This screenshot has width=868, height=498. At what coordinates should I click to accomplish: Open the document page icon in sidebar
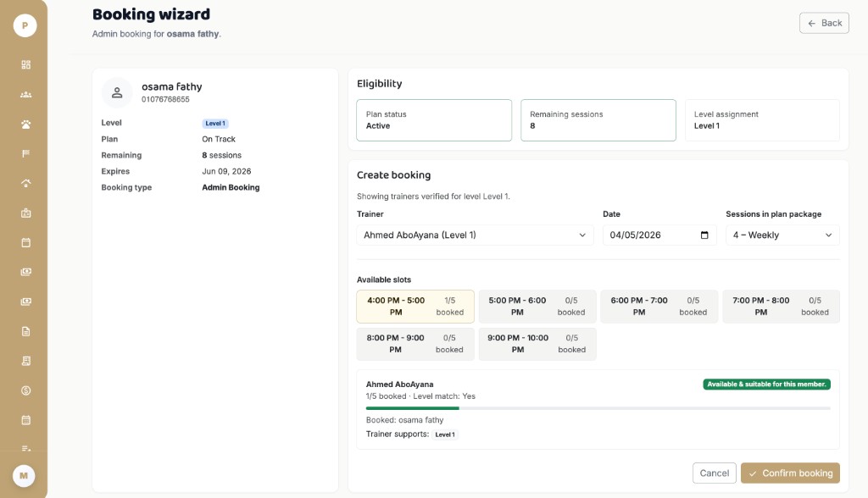click(25, 331)
